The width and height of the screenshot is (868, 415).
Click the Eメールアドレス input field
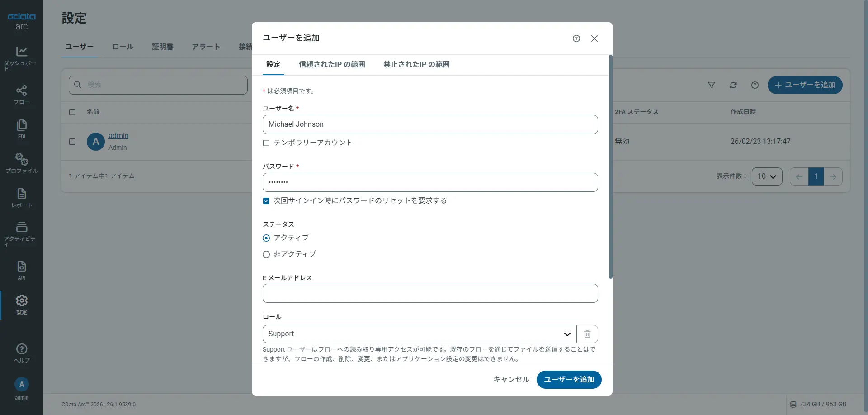point(430,293)
